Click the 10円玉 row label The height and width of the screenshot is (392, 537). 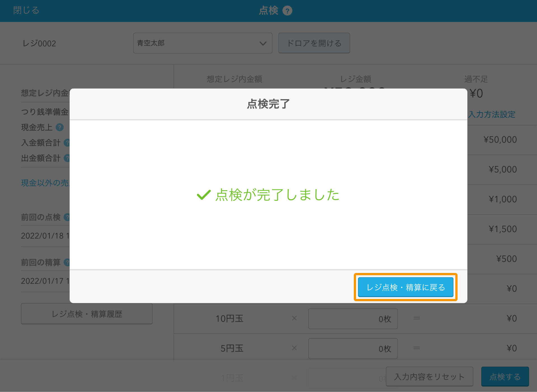[x=229, y=319]
